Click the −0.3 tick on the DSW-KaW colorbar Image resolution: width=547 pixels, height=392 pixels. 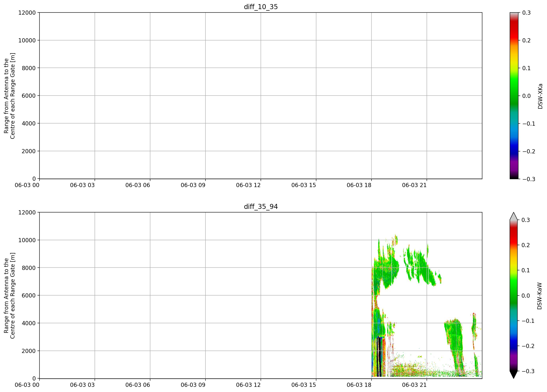(528, 371)
